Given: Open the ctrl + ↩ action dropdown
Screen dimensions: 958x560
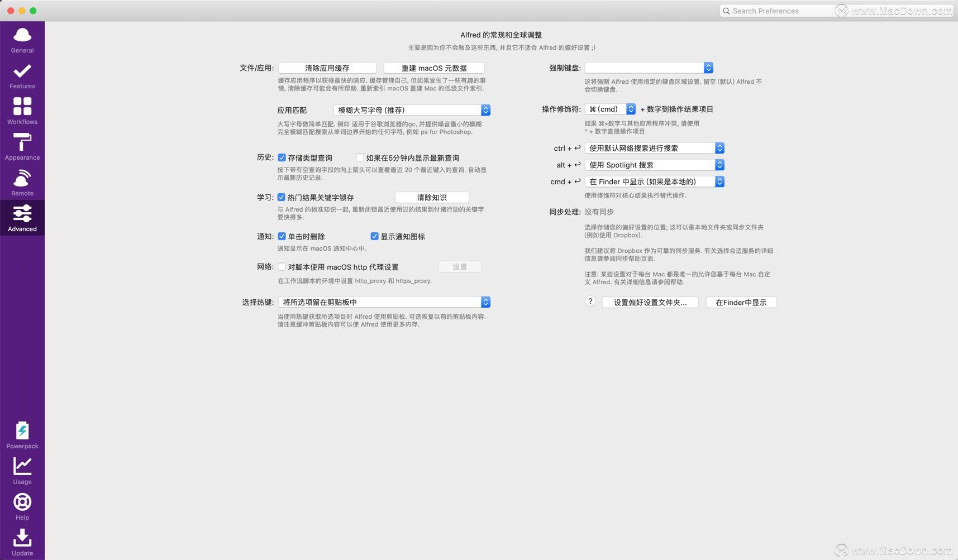Looking at the screenshot, I should click(654, 148).
